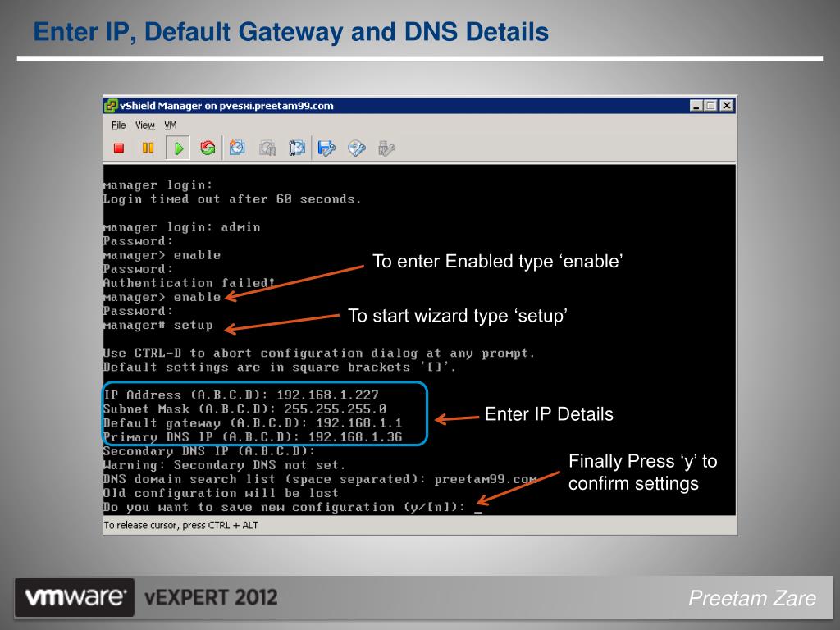Click the CD/DVD connect icon
This screenshot has height=630, width=840.
pyautogui.click(x=356, y=148)
